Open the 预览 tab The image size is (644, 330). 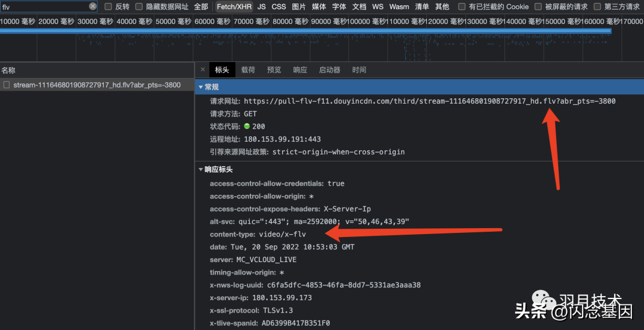pyautogui.click(x=274, y=70)
